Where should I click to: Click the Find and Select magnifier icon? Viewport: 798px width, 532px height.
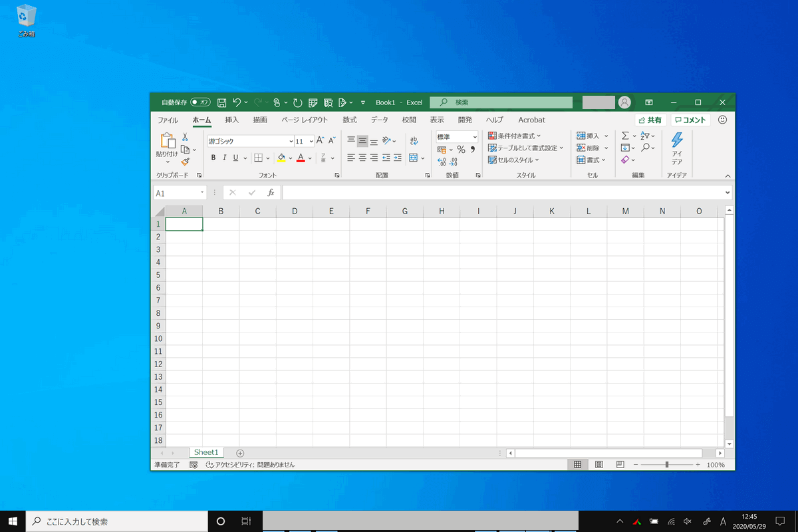[x=646, y=148]
